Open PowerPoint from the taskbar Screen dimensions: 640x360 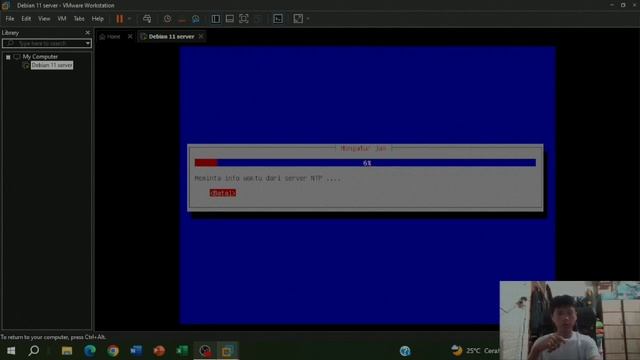point(159,351)
